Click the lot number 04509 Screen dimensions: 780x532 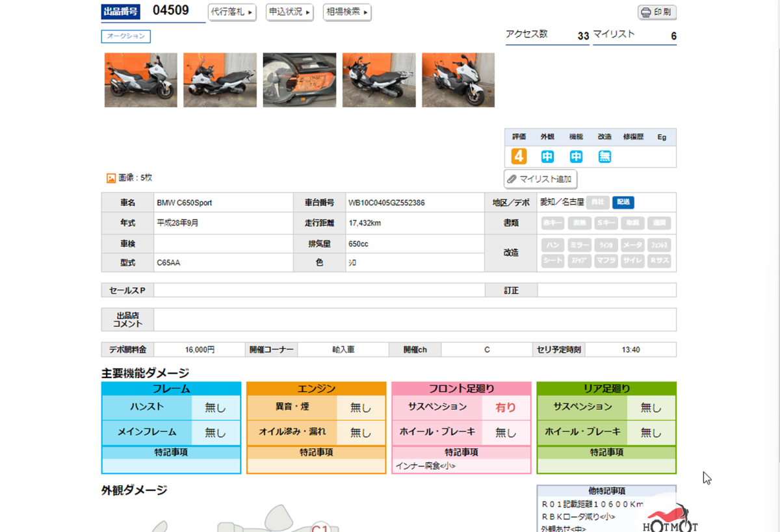click(171, 10)
